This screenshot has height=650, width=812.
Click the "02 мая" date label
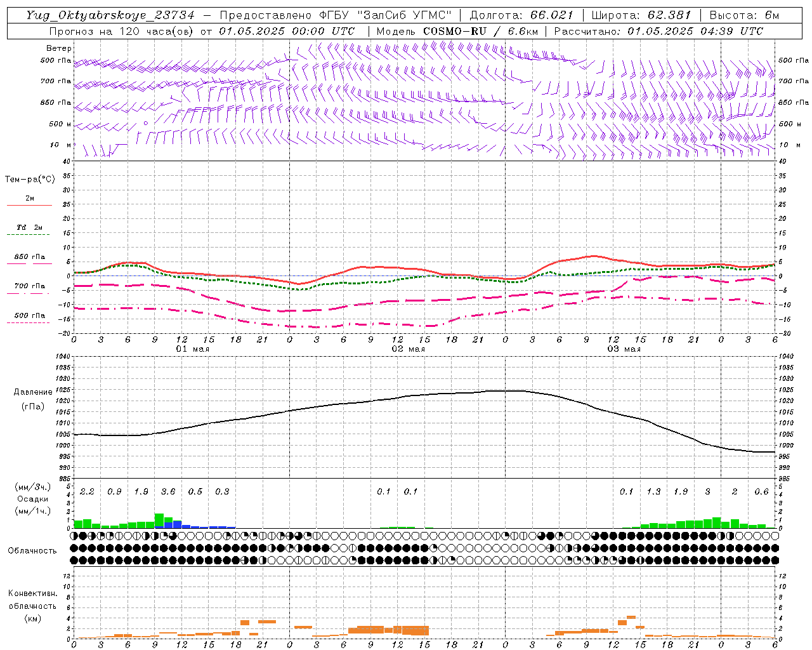click(x=409, y=349)
